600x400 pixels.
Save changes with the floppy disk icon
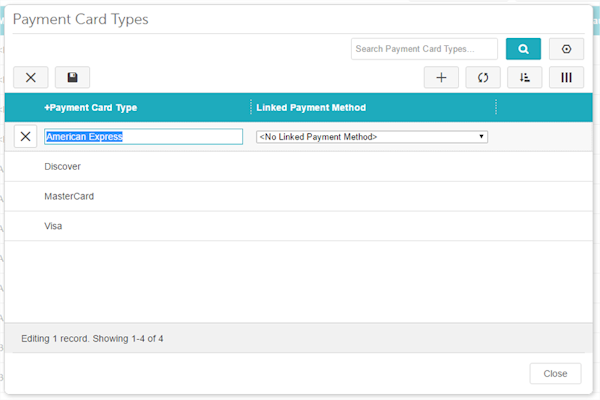click(72, 77)
